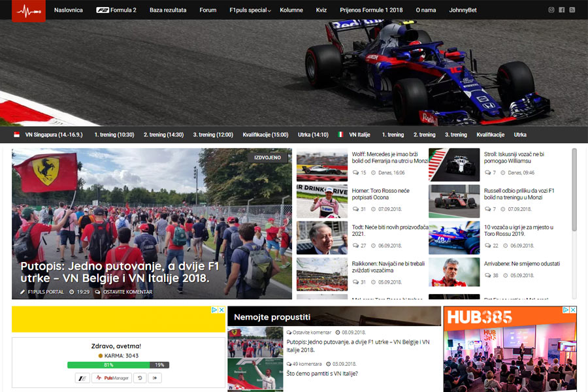Click comment icon for Todt article
The width and height of the screenshot is (588, 392).
(x=355, y=246)
